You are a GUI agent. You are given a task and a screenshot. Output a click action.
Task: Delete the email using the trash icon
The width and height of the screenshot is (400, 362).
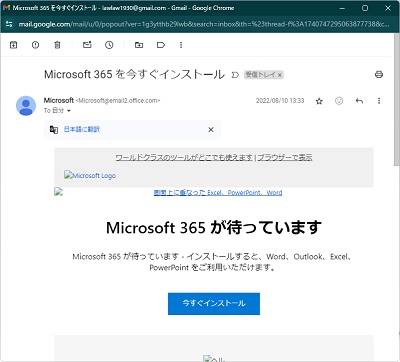(x=57, y=45)
